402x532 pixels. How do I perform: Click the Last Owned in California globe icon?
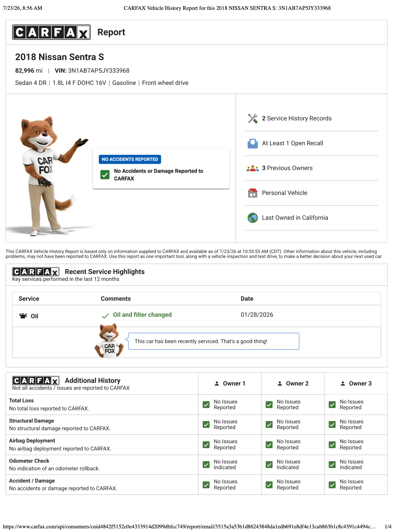pyautogui.click(x=252, y=218)
